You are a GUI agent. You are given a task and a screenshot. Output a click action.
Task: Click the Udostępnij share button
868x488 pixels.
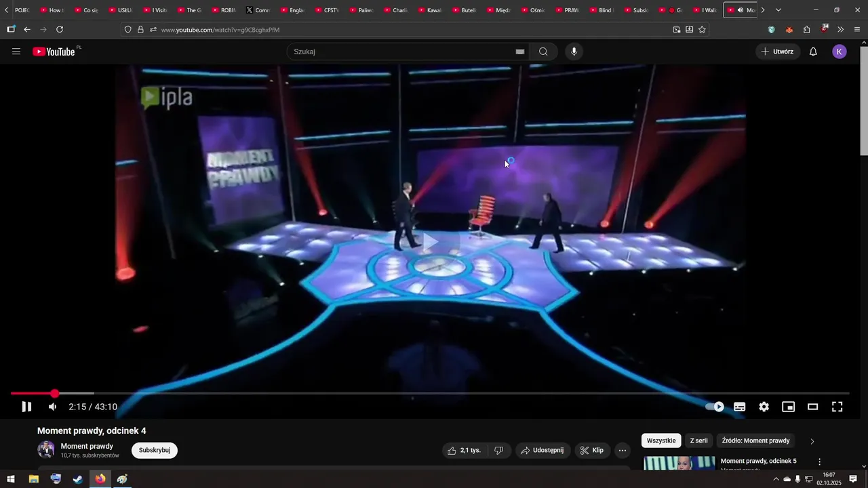click(x=542, y=450)
